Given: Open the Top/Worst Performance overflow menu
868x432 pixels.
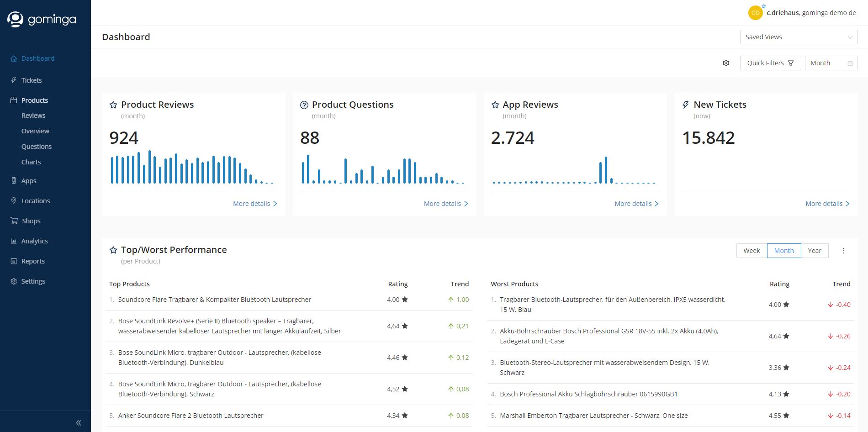Looking at the screenshot, I should pyautogui.click(x=843, y=250).
